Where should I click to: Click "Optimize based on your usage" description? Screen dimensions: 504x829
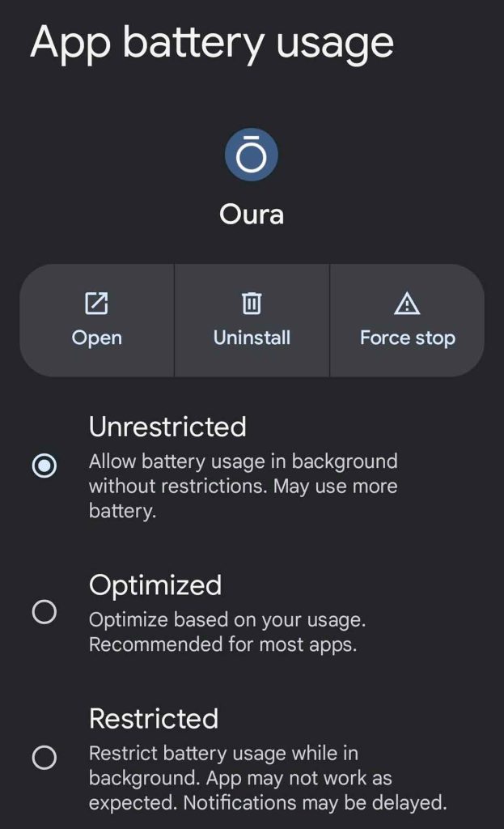click(227, 620)
